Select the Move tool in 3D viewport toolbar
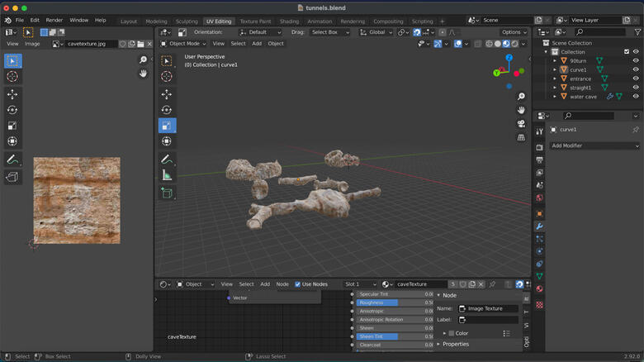The image size is (644, 362). (167, 94)
